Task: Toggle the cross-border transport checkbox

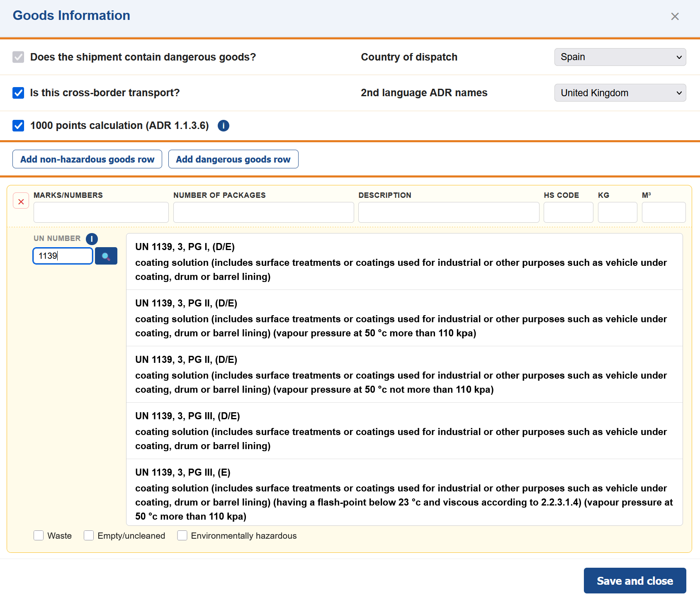Action: coord(18,93)
